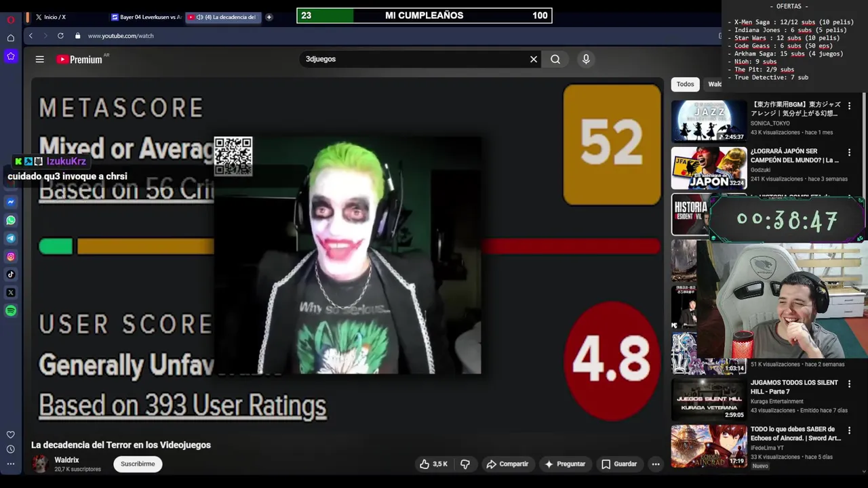Open the video titled ¿LOGRARÁ JAPÓN SER CAMPEÓN
This screenshot has height=488, width=868.
pyautogui.click(x=794, y=156)
